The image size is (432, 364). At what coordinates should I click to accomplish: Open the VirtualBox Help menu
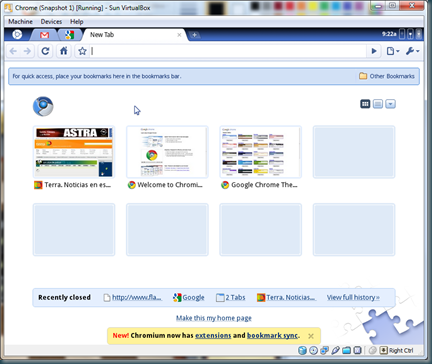point(77,22)
